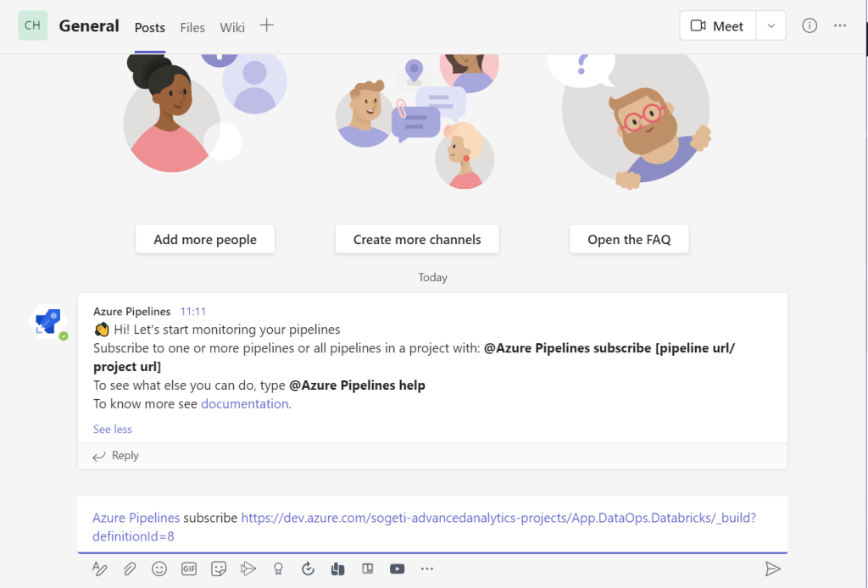
Task: Switch to the Files tab
Action: tap(192, 27)
